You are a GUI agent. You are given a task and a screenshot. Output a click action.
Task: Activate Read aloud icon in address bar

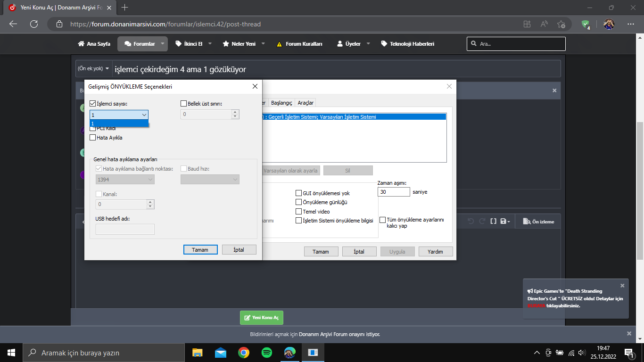pyautogui.click(x=544, y=24)
